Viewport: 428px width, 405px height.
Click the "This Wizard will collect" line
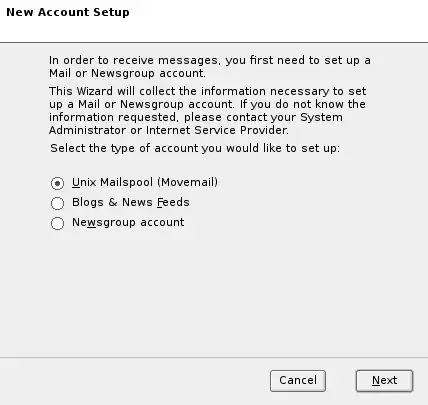point(208,91)
